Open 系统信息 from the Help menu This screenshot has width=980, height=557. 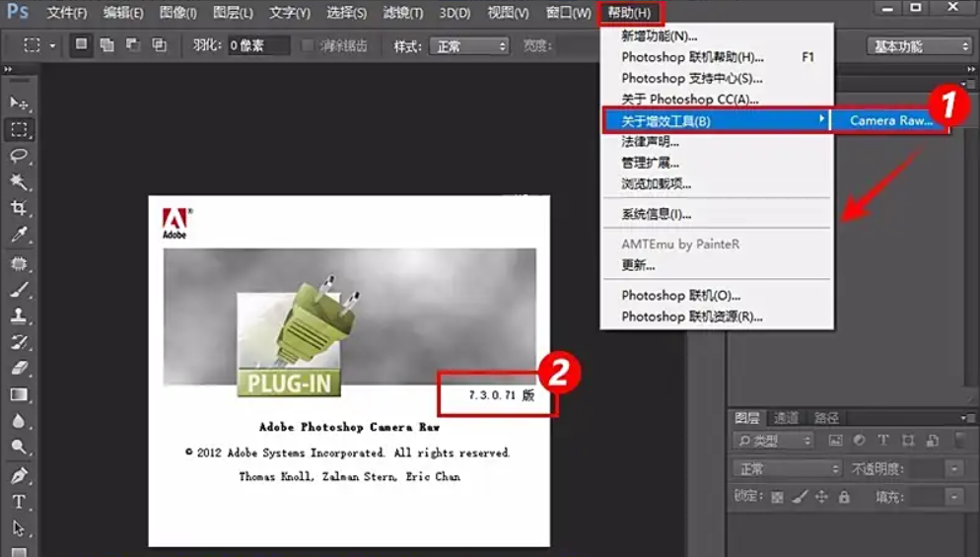pos(656,214)
